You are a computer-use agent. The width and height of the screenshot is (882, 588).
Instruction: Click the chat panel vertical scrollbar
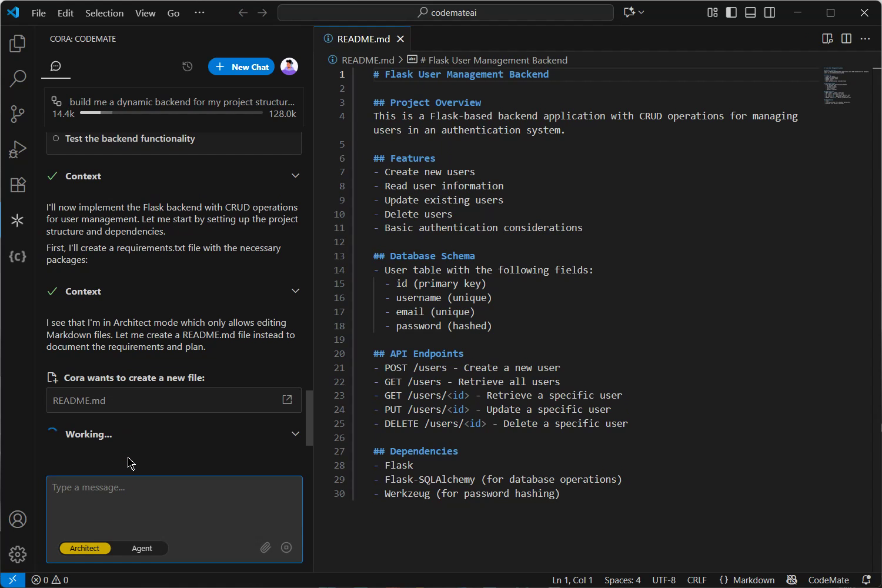coord(309,418)
